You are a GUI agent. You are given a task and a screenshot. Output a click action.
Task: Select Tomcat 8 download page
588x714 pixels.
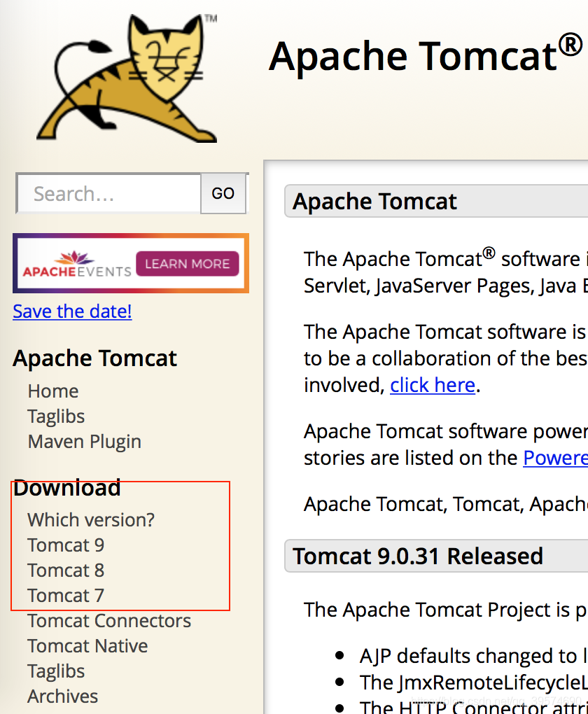click(x=66, y=570)
